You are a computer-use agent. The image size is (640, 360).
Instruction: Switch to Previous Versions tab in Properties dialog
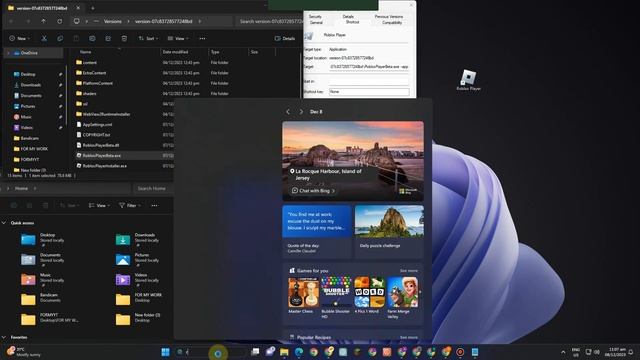coord(389,17)
